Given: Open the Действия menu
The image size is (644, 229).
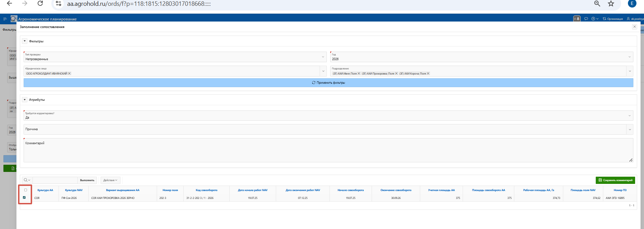Looking at the screenshot, I should [110, 180].
